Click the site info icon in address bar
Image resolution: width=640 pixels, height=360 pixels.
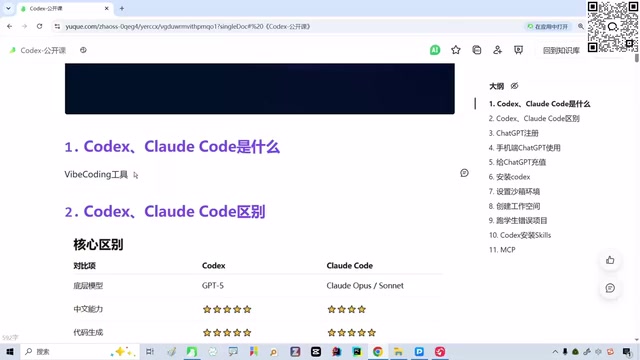coord(57,27)
